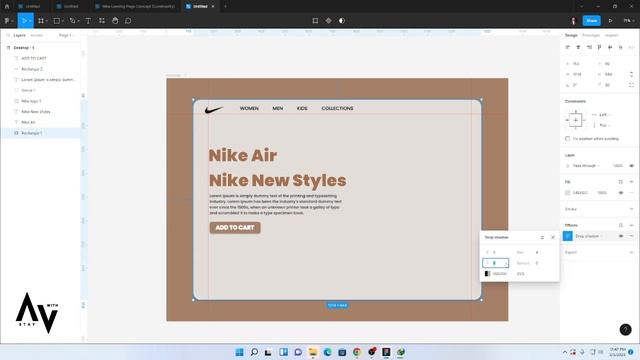Toggle the fill visibility eye
This screenshot has height=360, width=640.
click(621, 193)
